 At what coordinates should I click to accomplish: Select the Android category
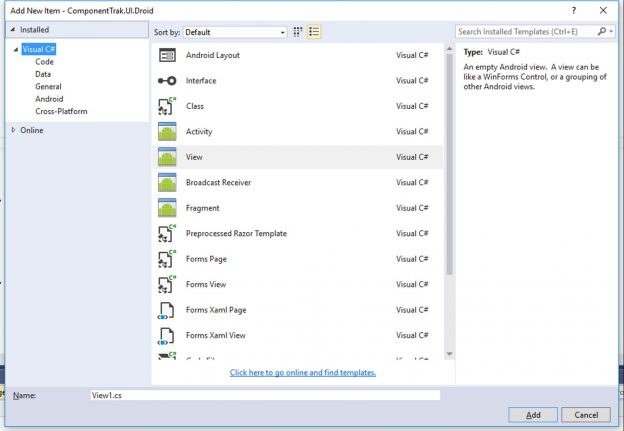pyautogui.click(x=49, y=99)
